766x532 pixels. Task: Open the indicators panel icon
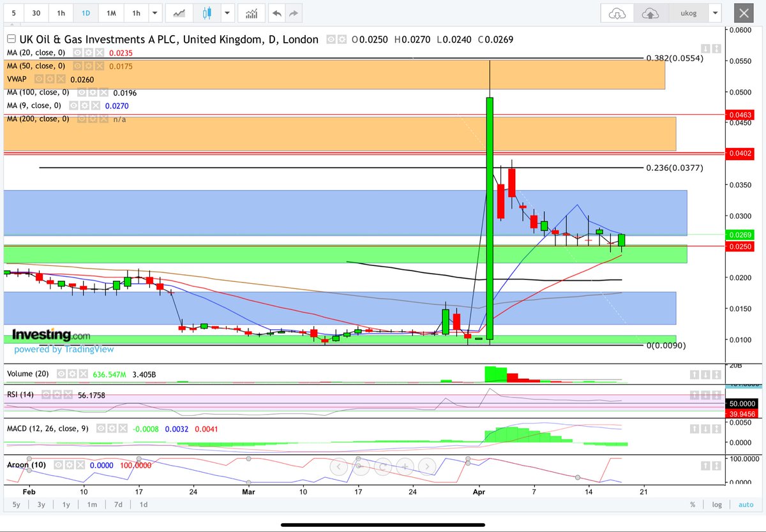point(251,13)
